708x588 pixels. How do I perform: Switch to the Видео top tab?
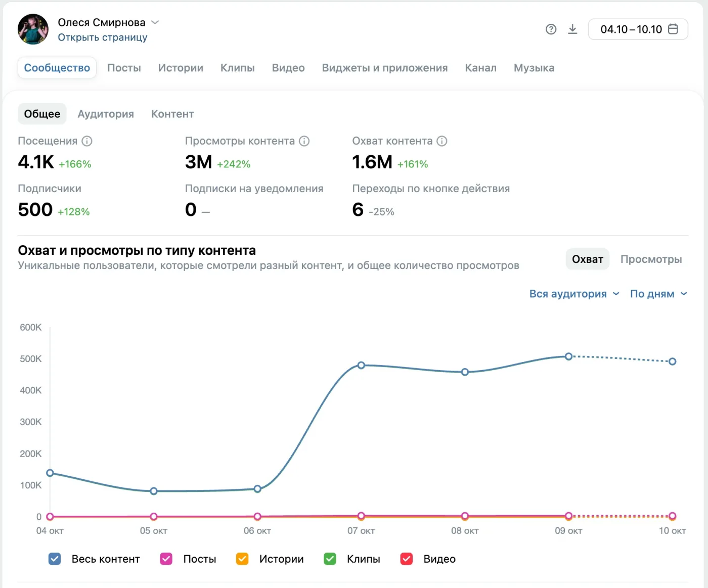pyautogui.click(x=288, y=68)
